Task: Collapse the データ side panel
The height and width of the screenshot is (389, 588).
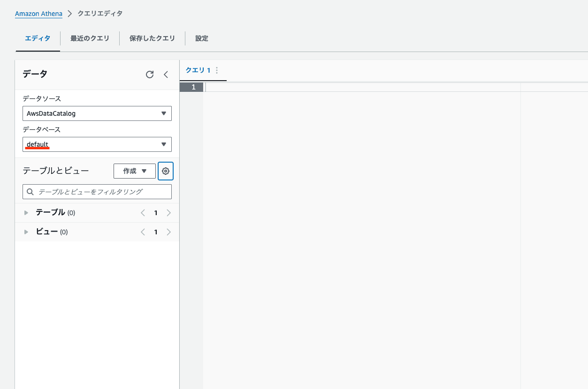Action: click(x=166, y=75)
